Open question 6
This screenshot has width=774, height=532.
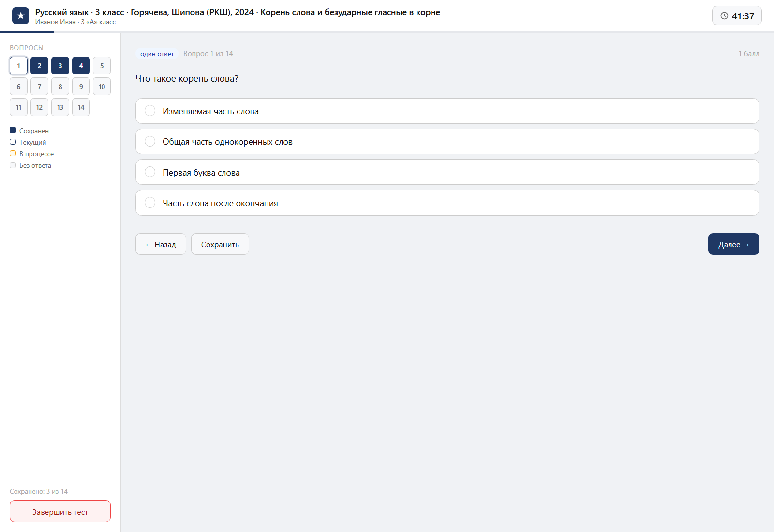click(x=18, y=87)
